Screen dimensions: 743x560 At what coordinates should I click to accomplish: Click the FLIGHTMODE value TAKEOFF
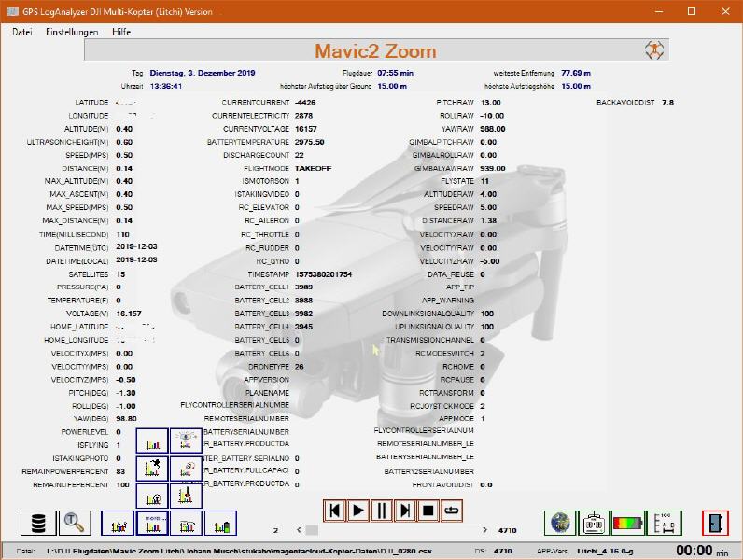click(314, 168)
